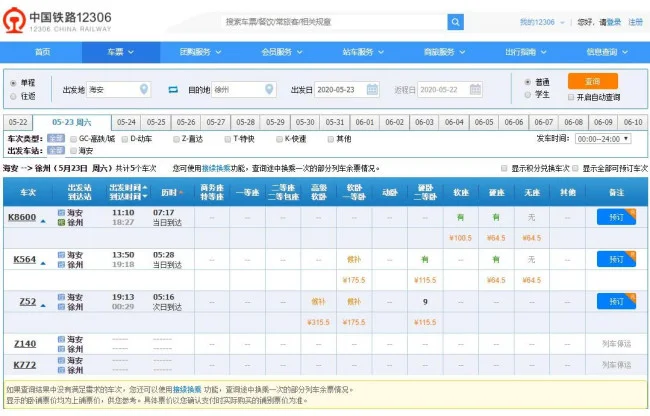Click the orange 查询 search button

[593, 82]
